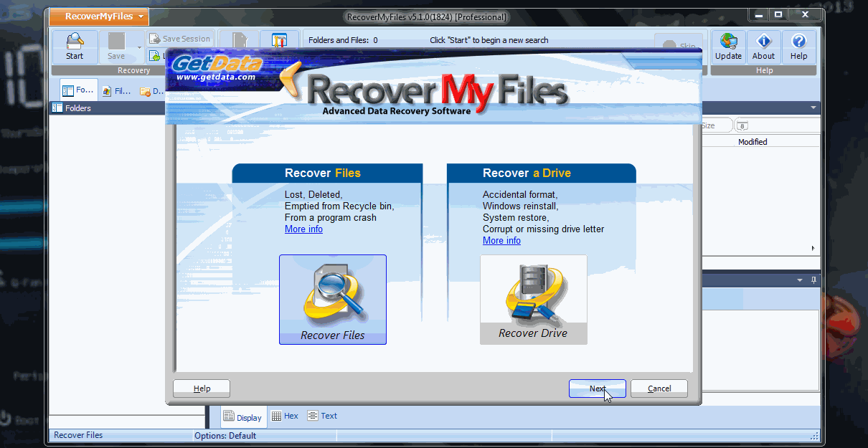Click the Update globe icon
Screen dimensions: 868x448
click(x=728, y=47)
